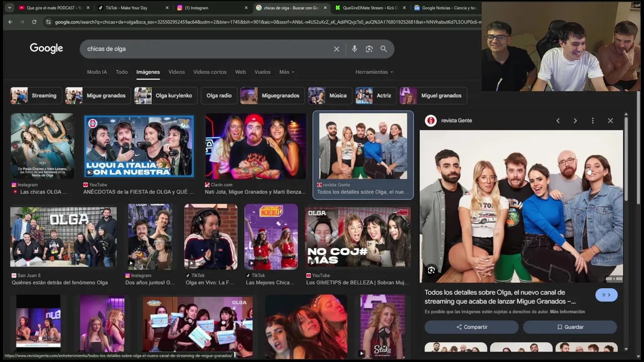This screenshot has width=644, height=362.
Task: Click the revista Gente logo icon
Action: [x=430, y=121]
